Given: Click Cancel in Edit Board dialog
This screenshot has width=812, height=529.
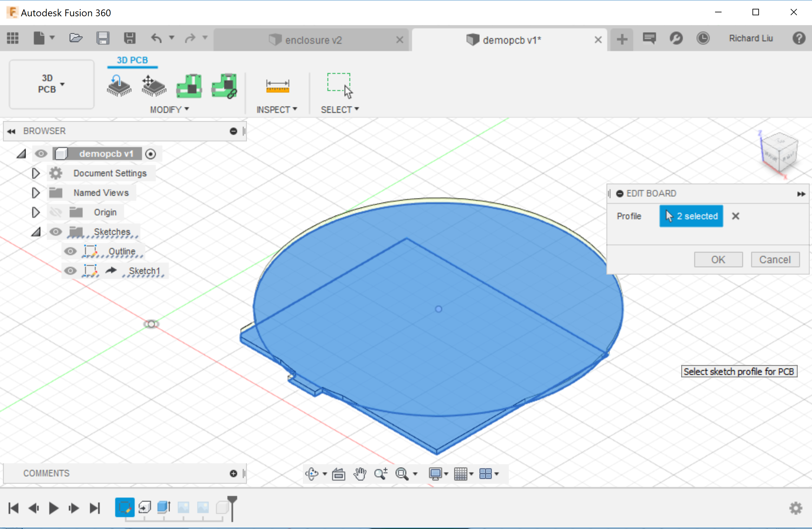Looking at the screenshot, I should tap(775, 260).
